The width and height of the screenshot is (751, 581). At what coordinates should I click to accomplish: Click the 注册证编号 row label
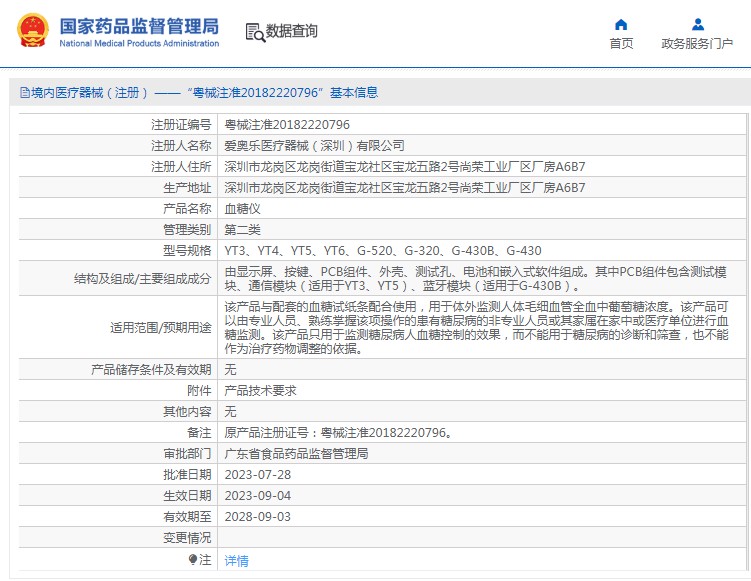181,125
